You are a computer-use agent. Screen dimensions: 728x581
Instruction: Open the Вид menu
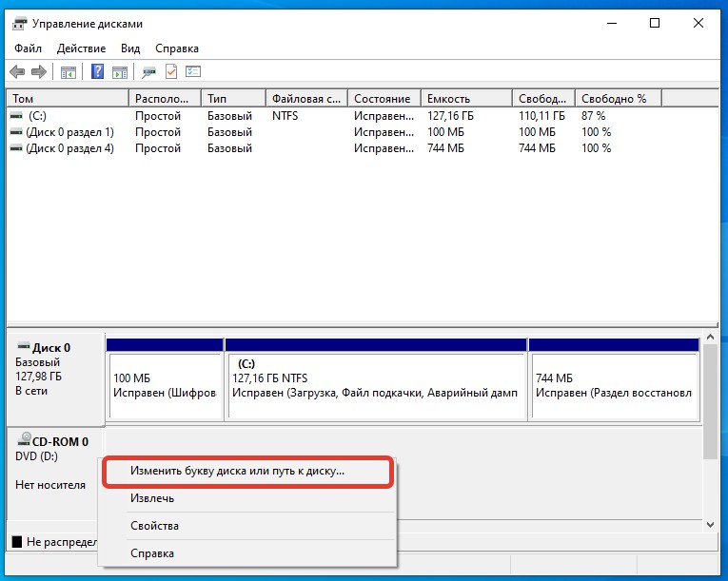click(130, 48)
